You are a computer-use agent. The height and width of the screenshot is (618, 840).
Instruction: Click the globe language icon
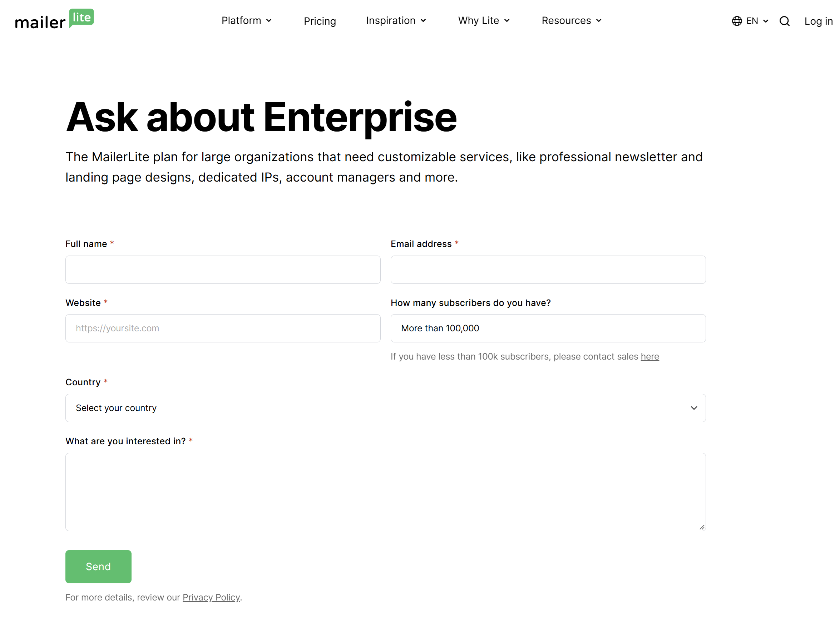pos(737,21)
